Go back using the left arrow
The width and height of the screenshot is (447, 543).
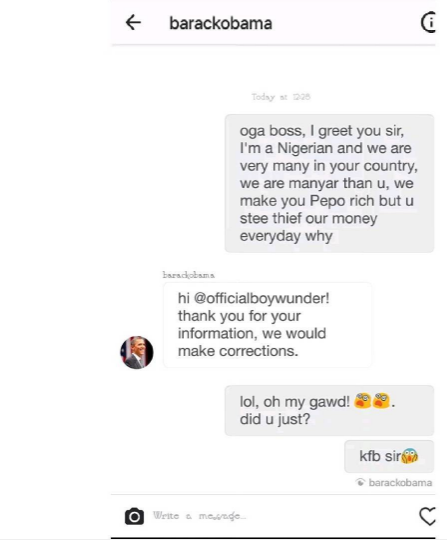pyautogui.click(x=133, y=23)
